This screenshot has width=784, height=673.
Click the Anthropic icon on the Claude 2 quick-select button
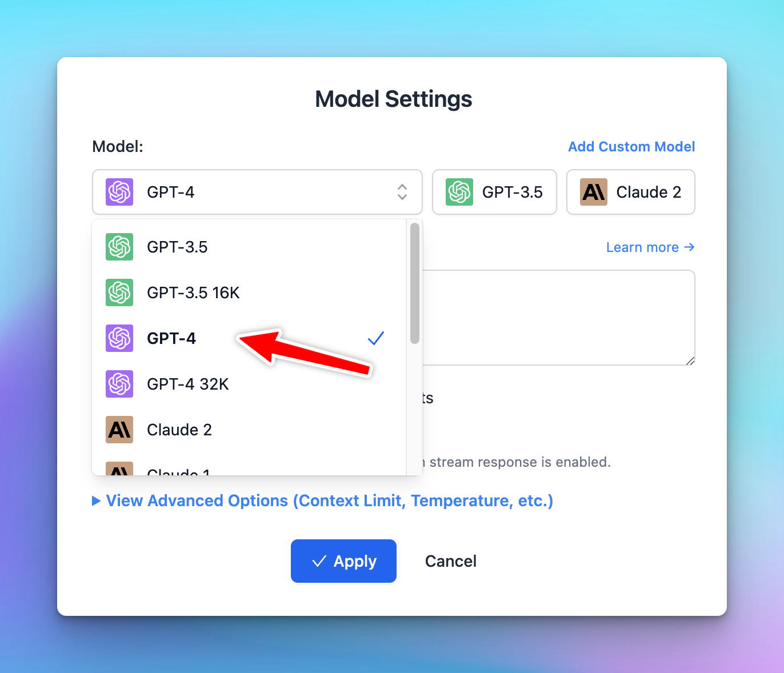coord(593,192)
